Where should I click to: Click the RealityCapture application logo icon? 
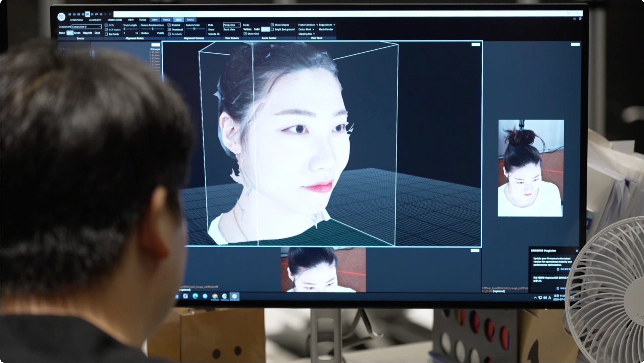tap(61, 16)
